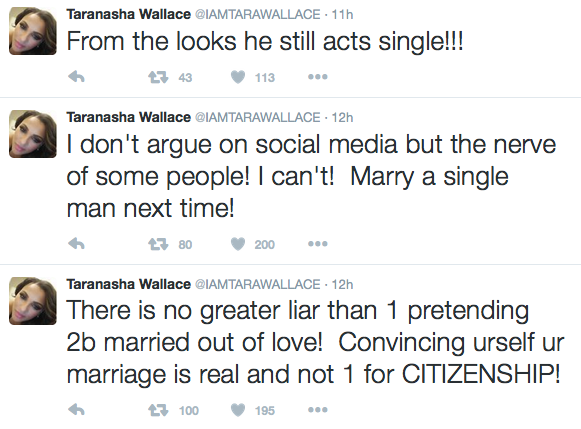581x429 pixels.
Task: Click @IAMTARAWALLACE handle in second tweet
Action: coord(258,117)
